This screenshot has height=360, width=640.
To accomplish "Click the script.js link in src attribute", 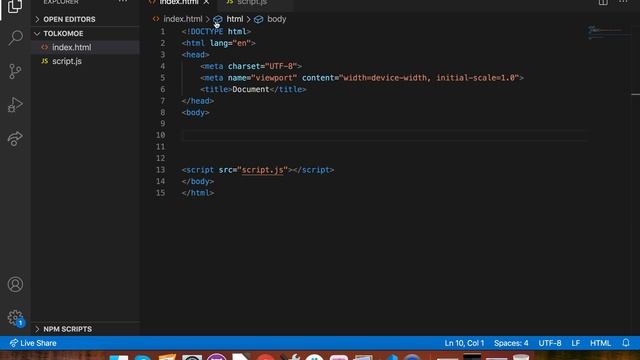I will 262,170.
